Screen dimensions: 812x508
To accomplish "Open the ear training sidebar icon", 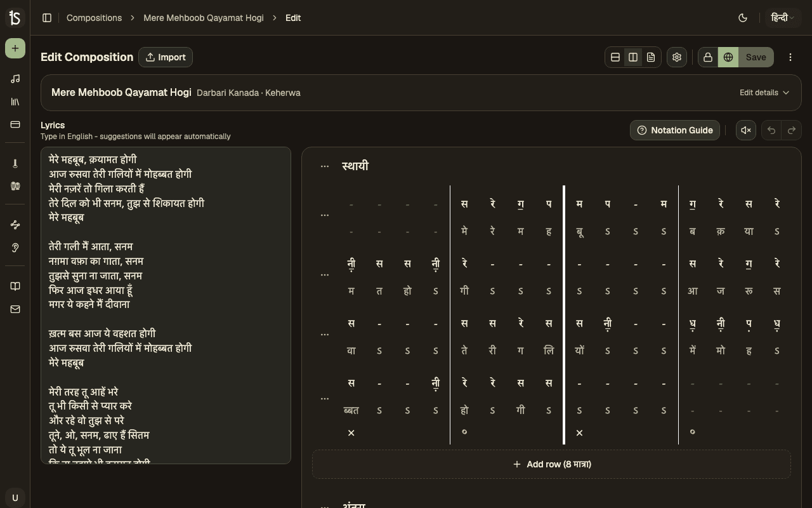I will [x=15, y=248].
